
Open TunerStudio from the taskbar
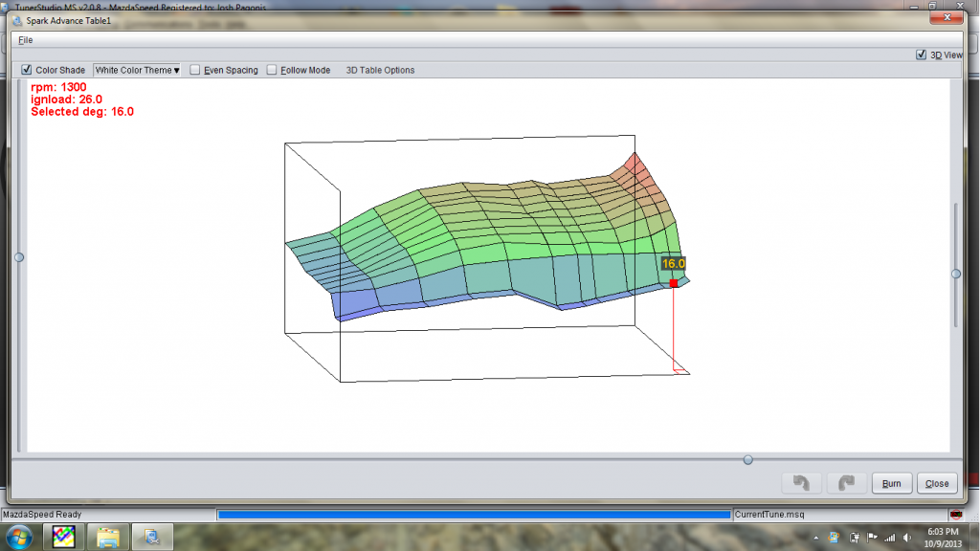(x=64, y=537)
